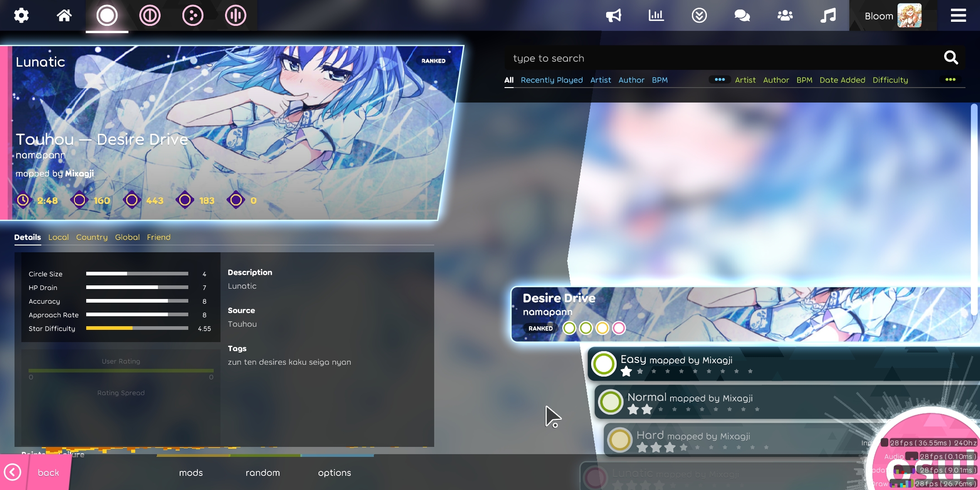Viewport: 980px width, 490px height.
Task: Open the social users icon
Action: point(785,16)
